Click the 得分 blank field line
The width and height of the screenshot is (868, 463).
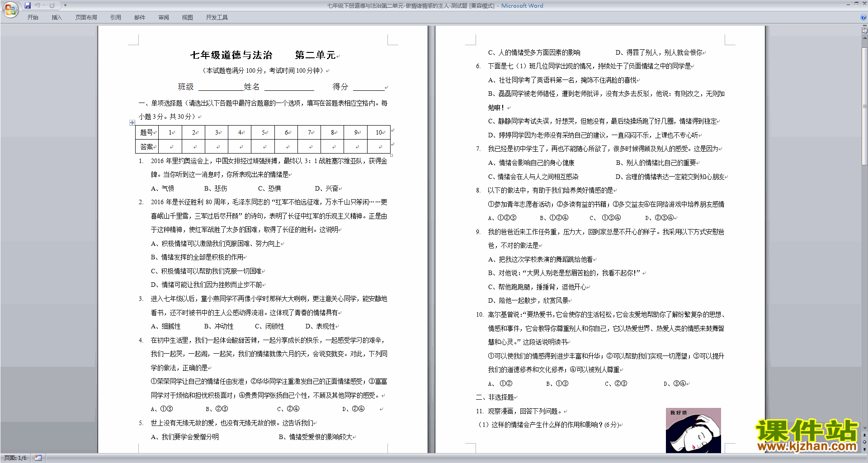(x=368, y=87)
